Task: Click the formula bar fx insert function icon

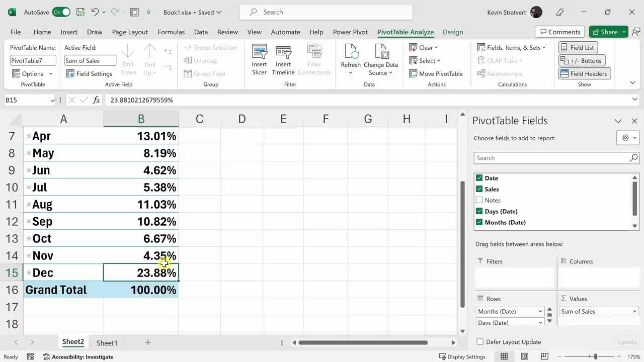Action: [x=96, y=100]
